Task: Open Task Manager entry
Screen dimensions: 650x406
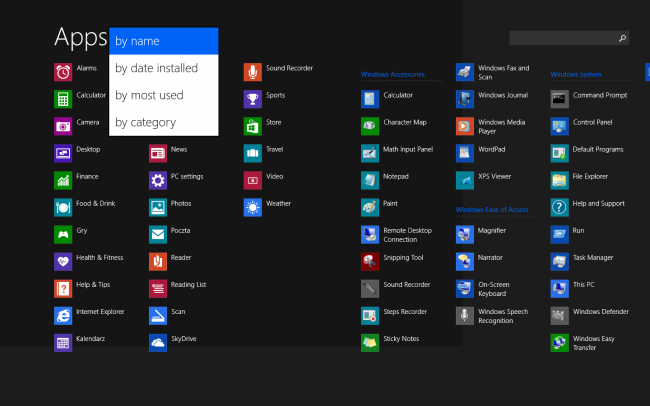Action: click(582, 262)
